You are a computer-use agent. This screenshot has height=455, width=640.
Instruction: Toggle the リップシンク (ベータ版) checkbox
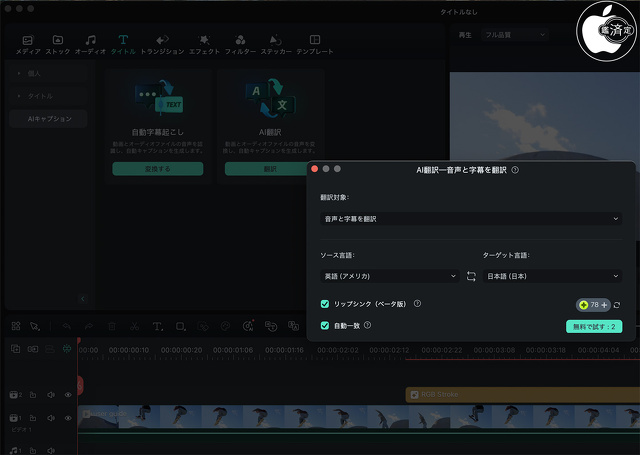click(325, 304)
